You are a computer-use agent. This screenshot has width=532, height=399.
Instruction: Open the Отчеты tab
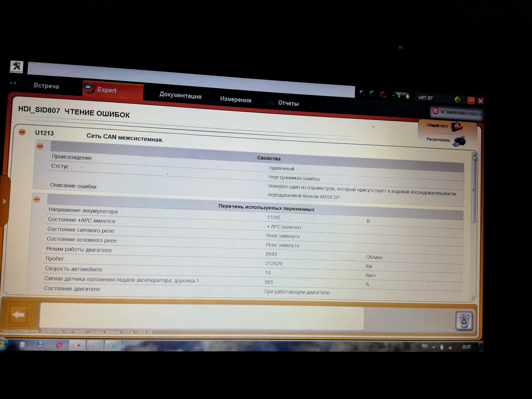pyautogui.click(x=288, y=103)
